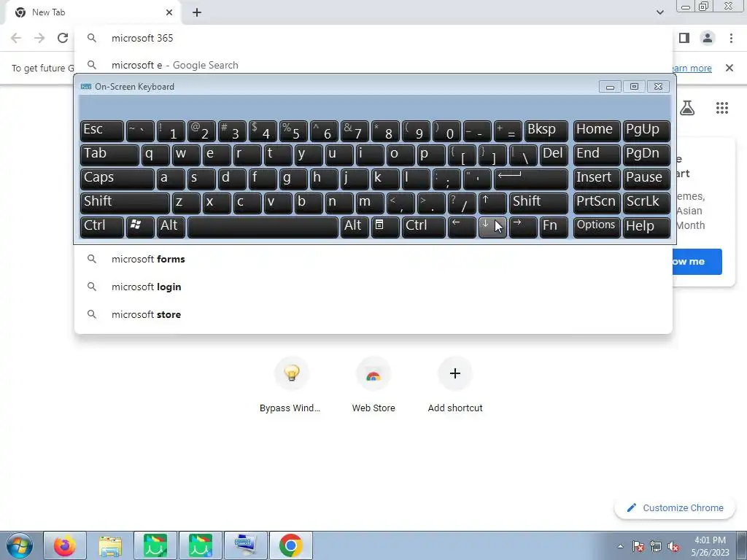Image resolution: width=747 pixels, height=560 pixels.
Task: Click the Chrome reload page icon
Action: tap(63, 38)
